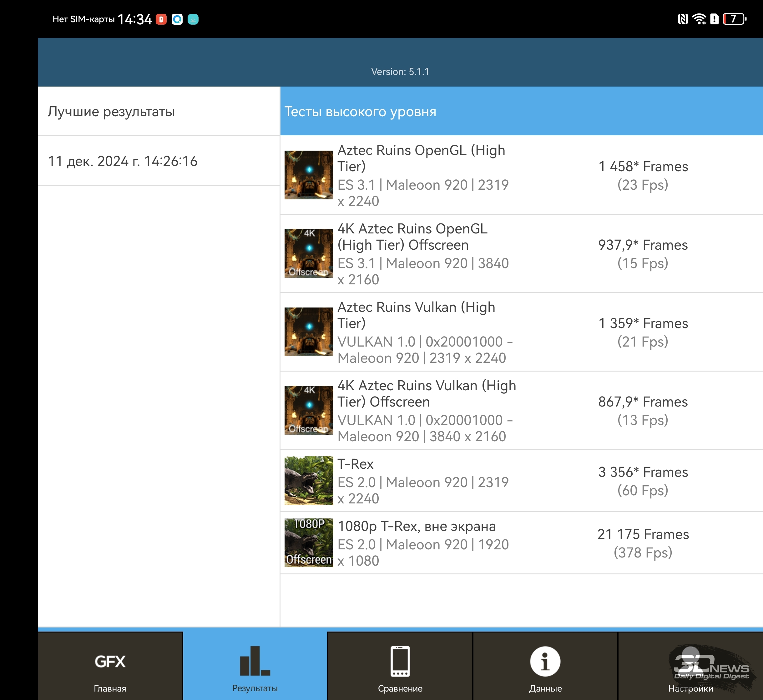The width and height of the screenshot is (763, 700).
Task: Open the Сравнение tab
Action: pyautogui.click(x=400, y=666)
